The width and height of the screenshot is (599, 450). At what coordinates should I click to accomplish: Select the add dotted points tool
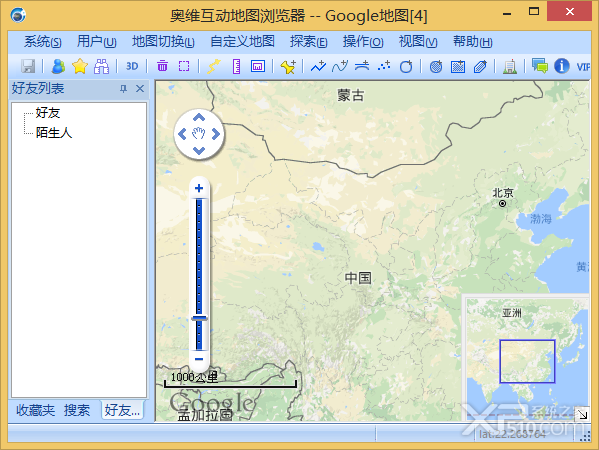click(384, 66)
